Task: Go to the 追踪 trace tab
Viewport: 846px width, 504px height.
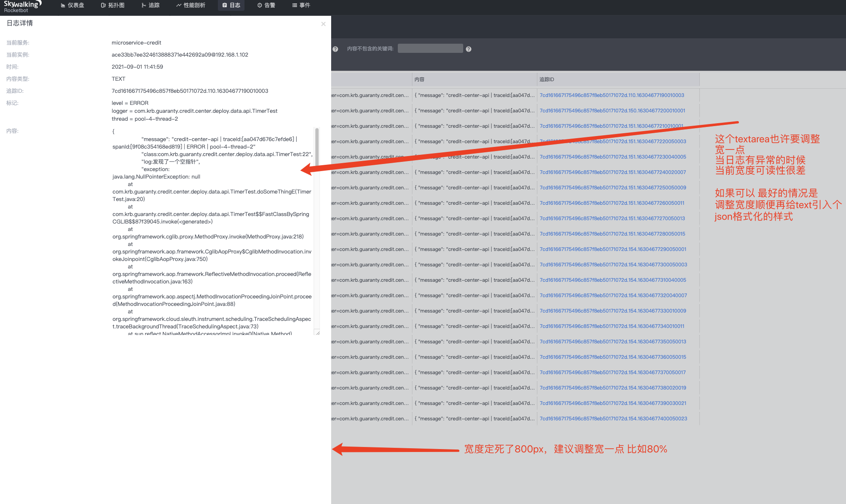Action: (x=150, y=5)
